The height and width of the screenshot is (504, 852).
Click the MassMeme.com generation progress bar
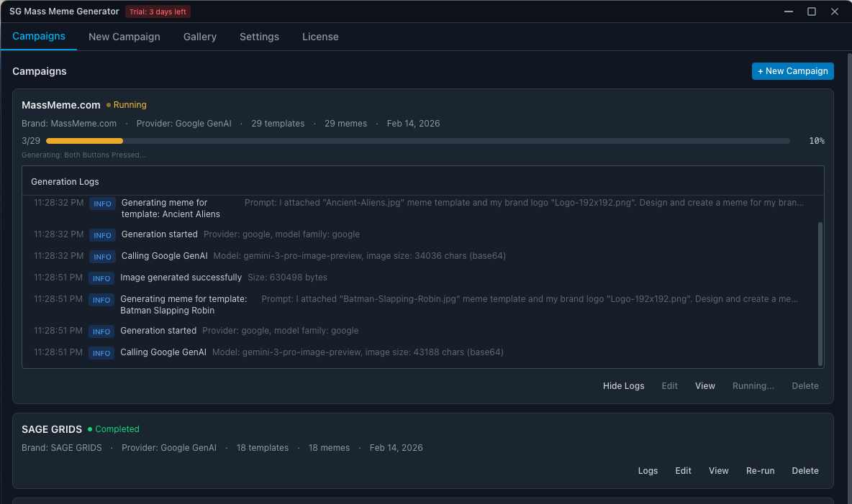418,141
